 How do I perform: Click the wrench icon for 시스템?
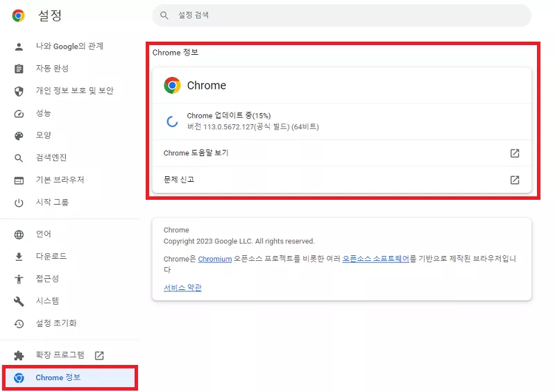pyautogui.click(x=19, y=302)
